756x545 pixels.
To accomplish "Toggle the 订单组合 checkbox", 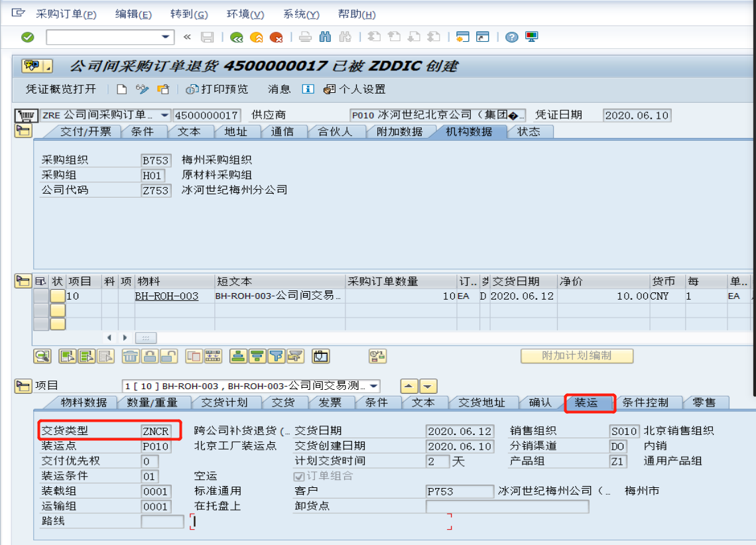I will click(x=299, y=477).
